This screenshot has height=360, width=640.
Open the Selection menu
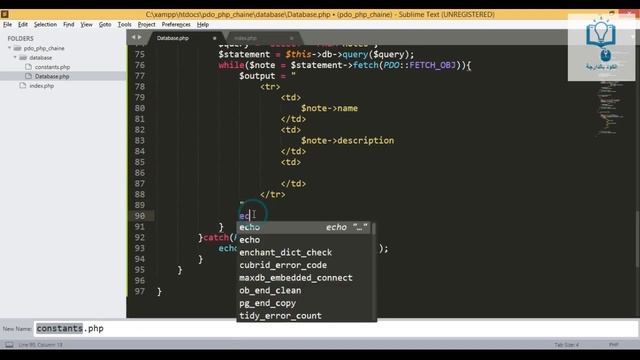(x=45, y=24)
